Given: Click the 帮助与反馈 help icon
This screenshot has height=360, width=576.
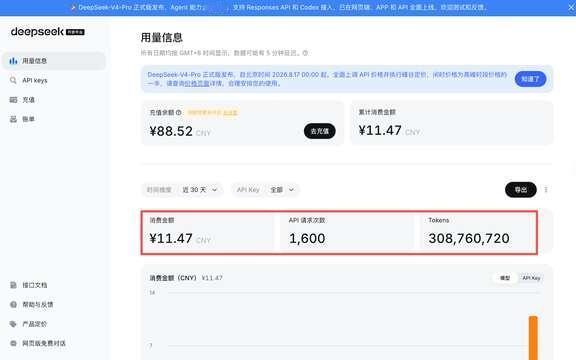Looking at the screenshot, I should [13, 305].
